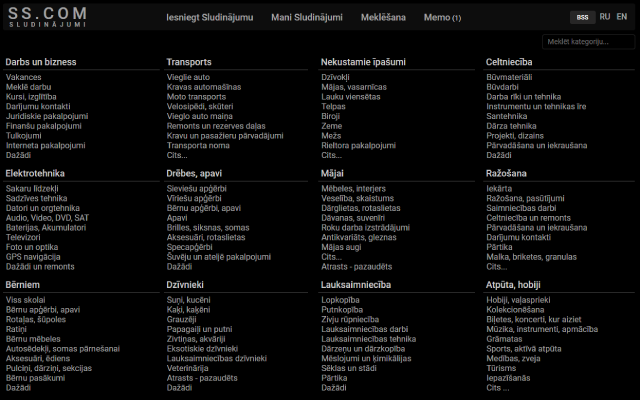Expand "Cits..." under Ražošana category

coord(496,266)
